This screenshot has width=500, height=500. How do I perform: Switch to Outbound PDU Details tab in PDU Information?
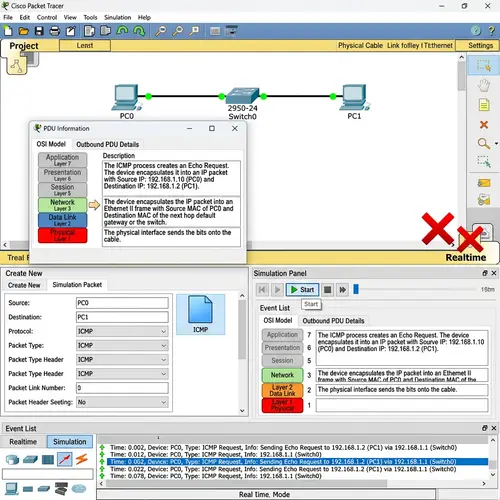(108, 144)
